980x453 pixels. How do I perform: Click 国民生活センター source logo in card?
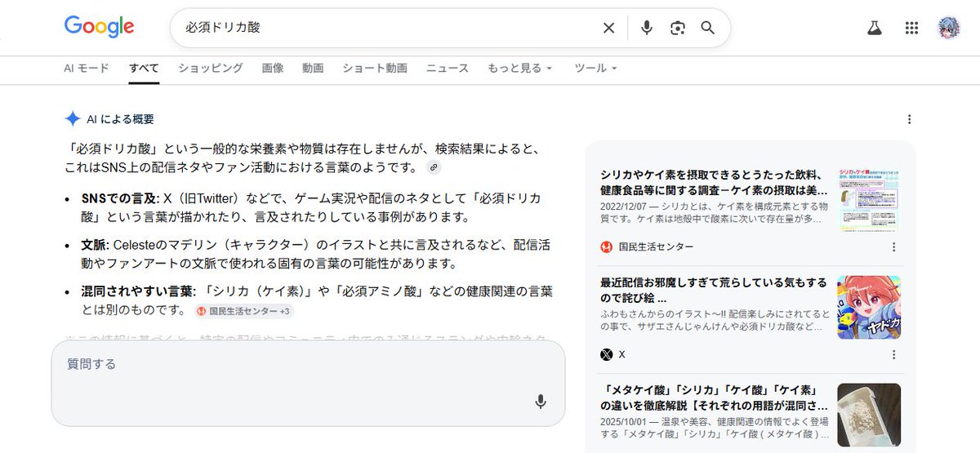click(607, 246)
